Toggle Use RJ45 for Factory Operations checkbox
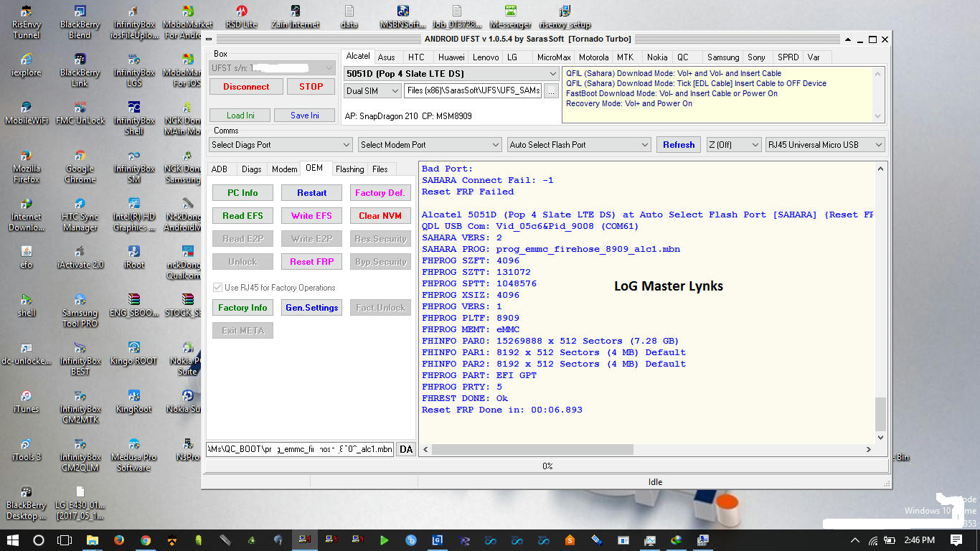The width and height of the screenshot is (980, 551). 218,288
